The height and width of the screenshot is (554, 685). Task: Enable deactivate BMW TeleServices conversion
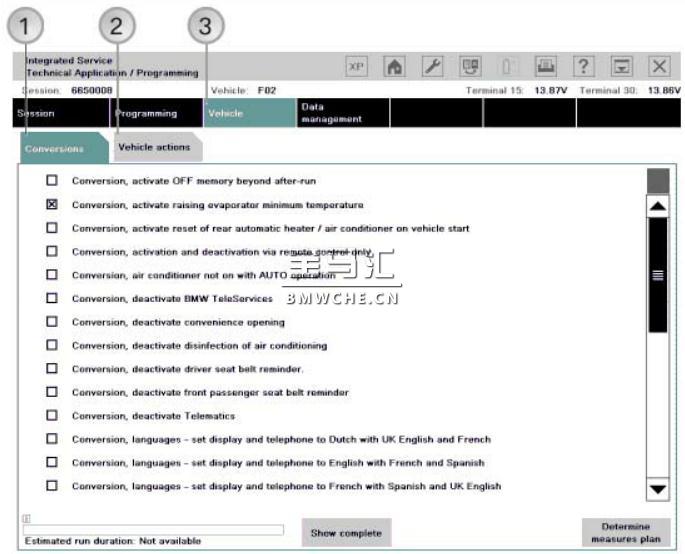[52, 298]
